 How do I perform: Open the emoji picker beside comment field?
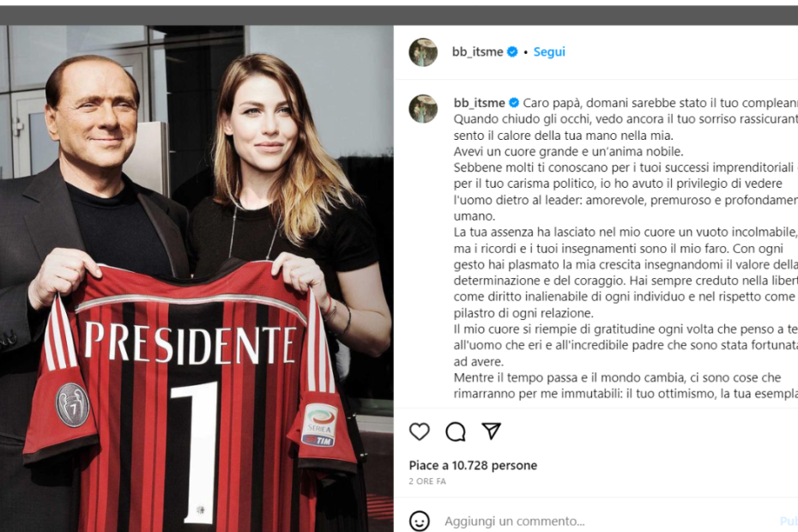(x=420, y=522)
